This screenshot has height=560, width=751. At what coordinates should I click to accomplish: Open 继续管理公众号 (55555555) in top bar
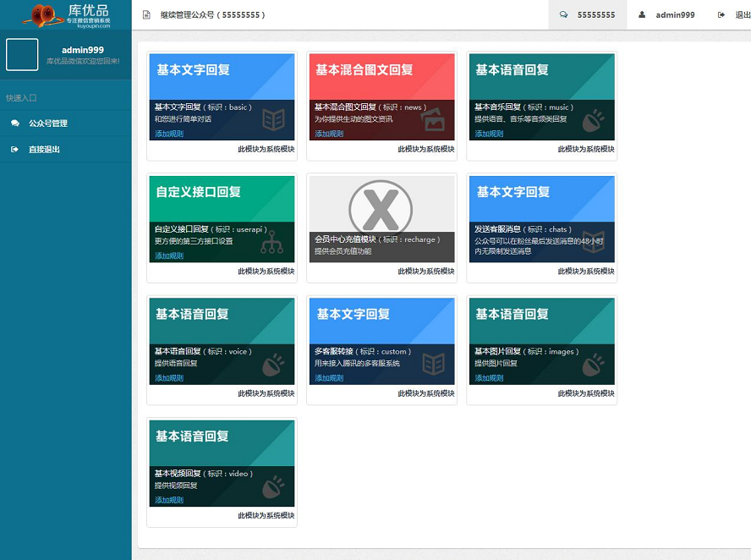click(212, 15)
